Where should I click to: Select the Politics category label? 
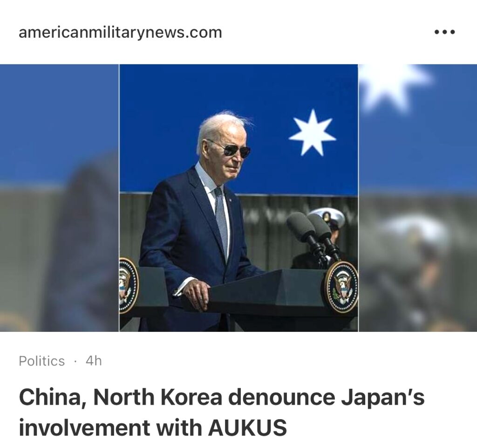tap(41, 361)
